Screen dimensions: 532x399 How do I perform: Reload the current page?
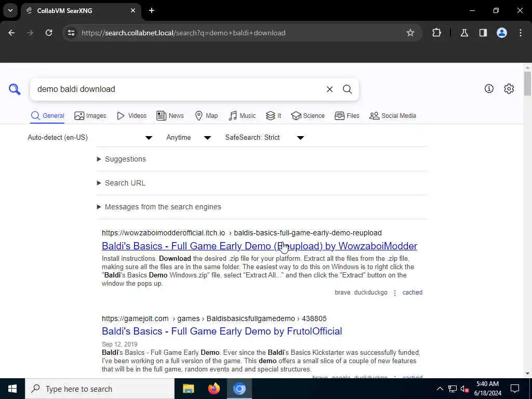(49, 33)
